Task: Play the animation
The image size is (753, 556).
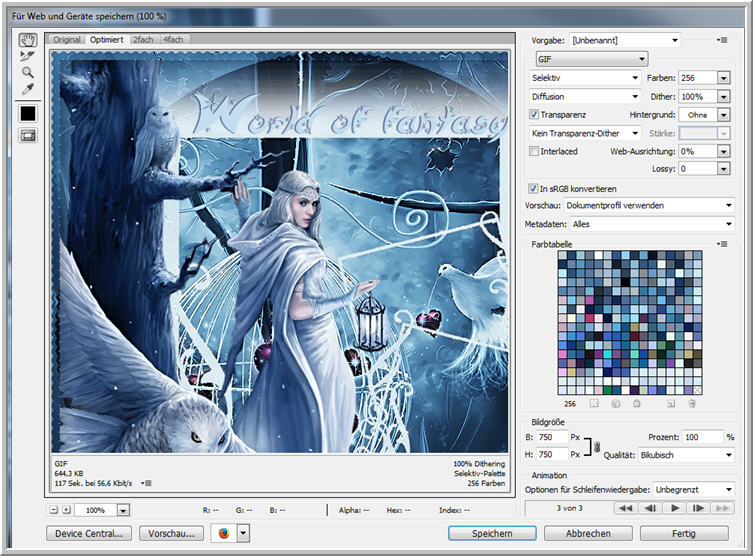Action: [x=675, y=508]
